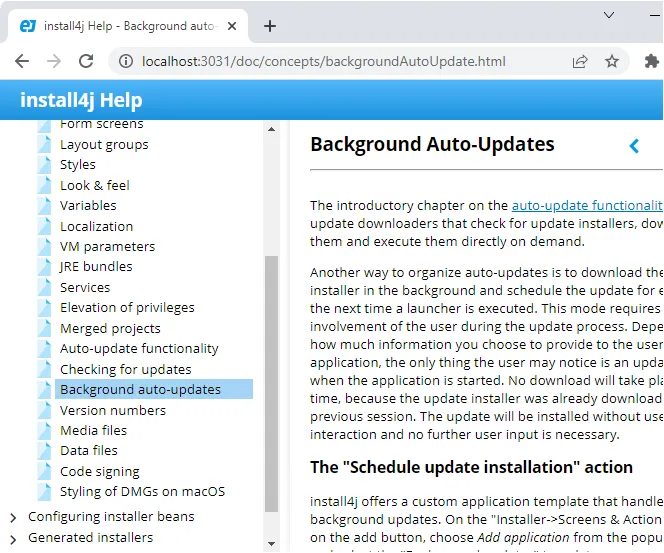The width and height of the screenshot is (664, 553).
Task: Click the page icon beside Services
Action: coord(44,287)
